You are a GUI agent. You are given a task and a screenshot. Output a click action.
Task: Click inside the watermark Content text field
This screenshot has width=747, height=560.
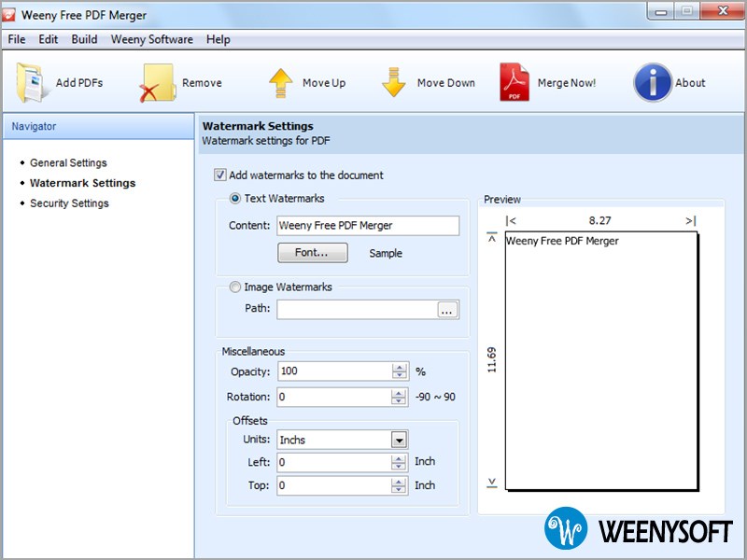click(x=364, y=226)
